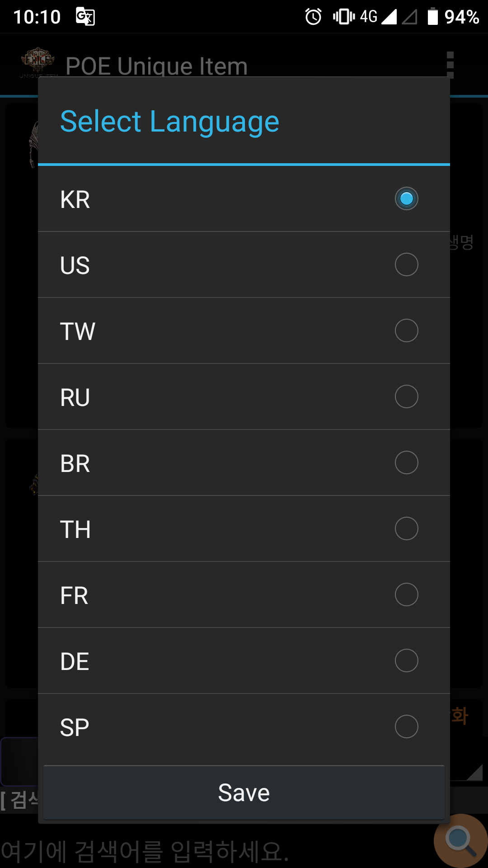This screenshot has height=868, width=488.
Task: Select SP radio option
Action: click(x=406, y=726)
